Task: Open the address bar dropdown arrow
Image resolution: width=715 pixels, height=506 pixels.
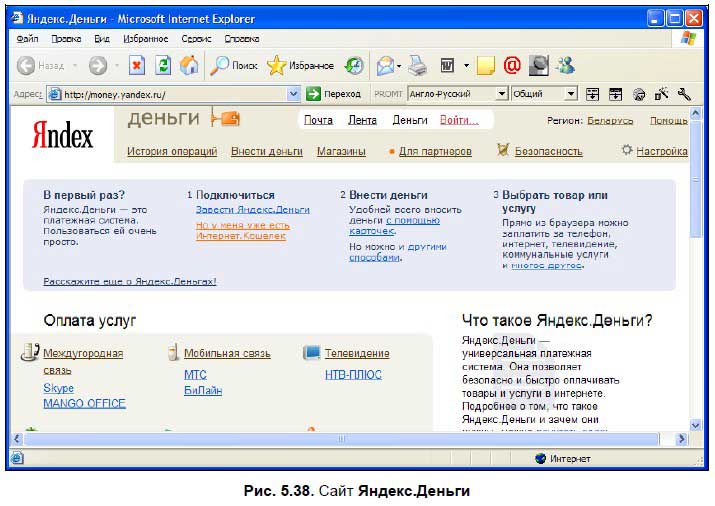Action: 294,94
